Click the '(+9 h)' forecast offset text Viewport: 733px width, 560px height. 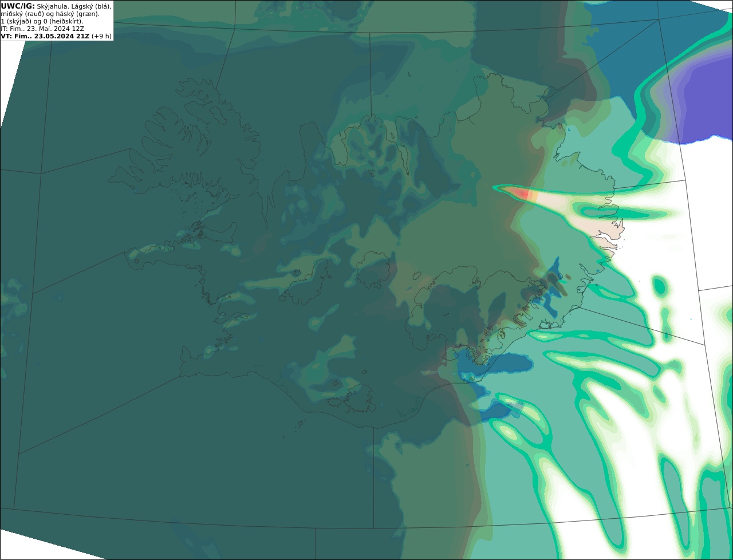(x=101, y=36)
